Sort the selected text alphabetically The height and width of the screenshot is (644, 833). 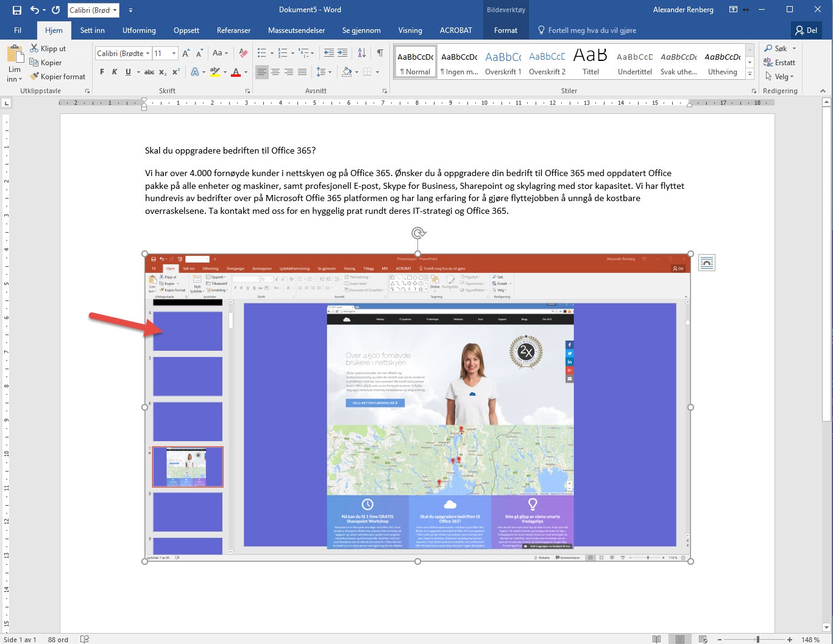[x=361, y=53]
